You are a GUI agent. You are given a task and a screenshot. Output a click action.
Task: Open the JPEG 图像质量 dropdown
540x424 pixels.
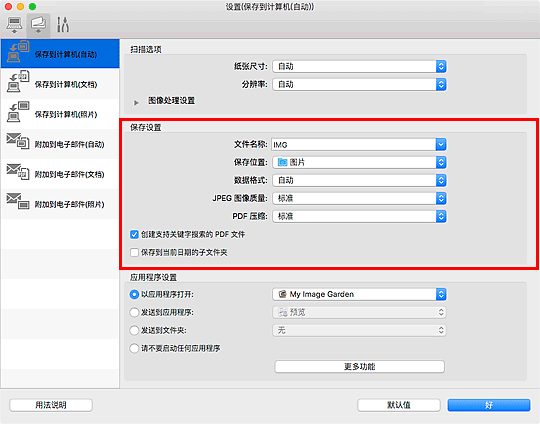(x=359, y=198)
